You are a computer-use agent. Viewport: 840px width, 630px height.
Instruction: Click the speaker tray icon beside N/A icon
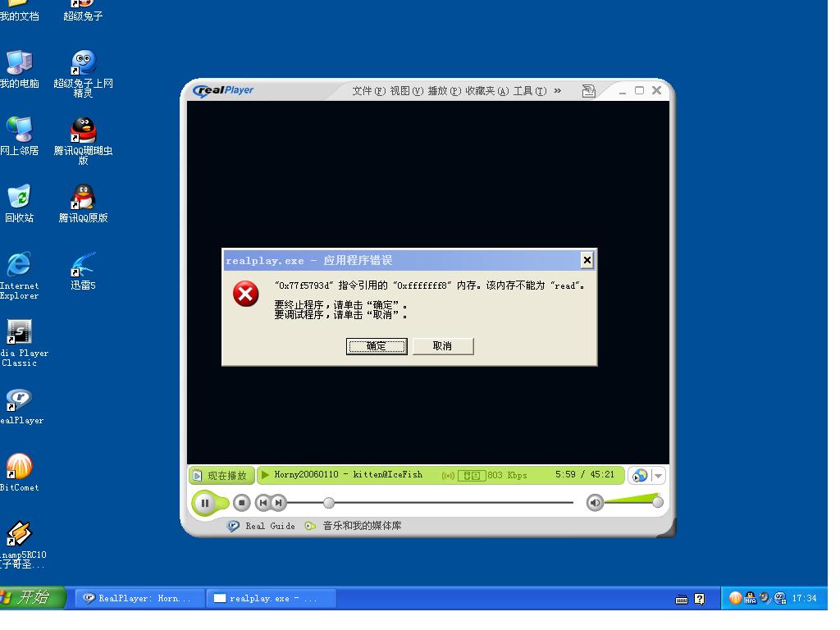[x=765, y=597]
